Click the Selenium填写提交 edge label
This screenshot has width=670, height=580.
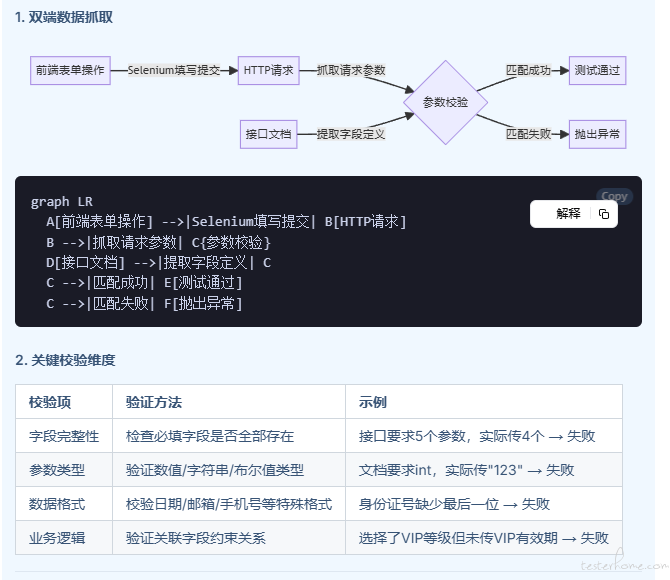(174, 70)
